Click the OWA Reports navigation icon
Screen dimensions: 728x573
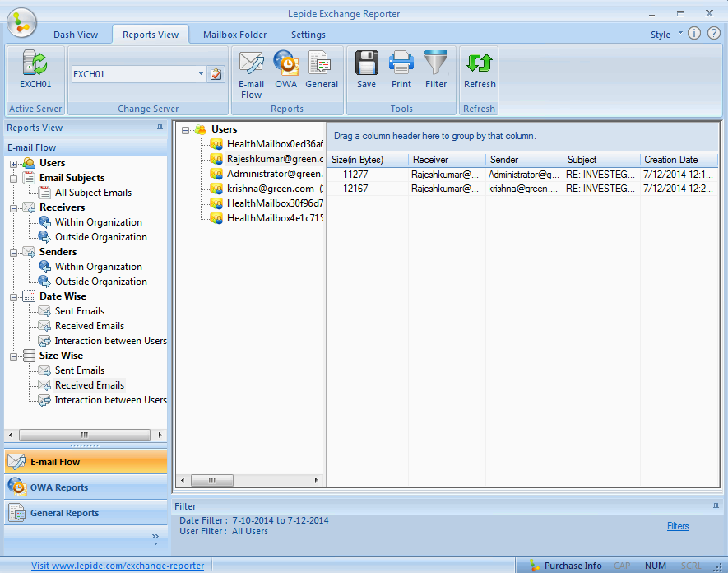(x=16, y=487)
